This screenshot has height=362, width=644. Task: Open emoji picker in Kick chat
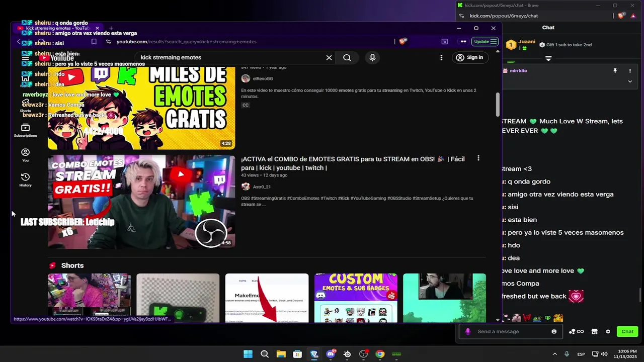(x=554, y=332)
